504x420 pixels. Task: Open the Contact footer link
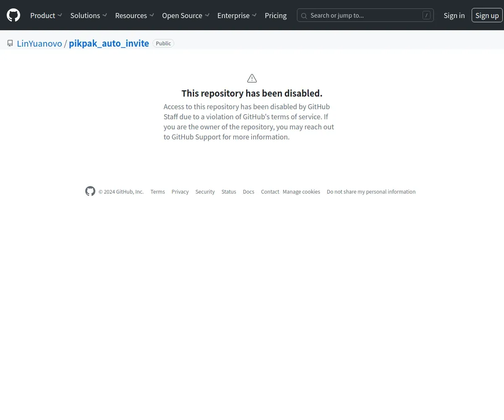point(270,192)
